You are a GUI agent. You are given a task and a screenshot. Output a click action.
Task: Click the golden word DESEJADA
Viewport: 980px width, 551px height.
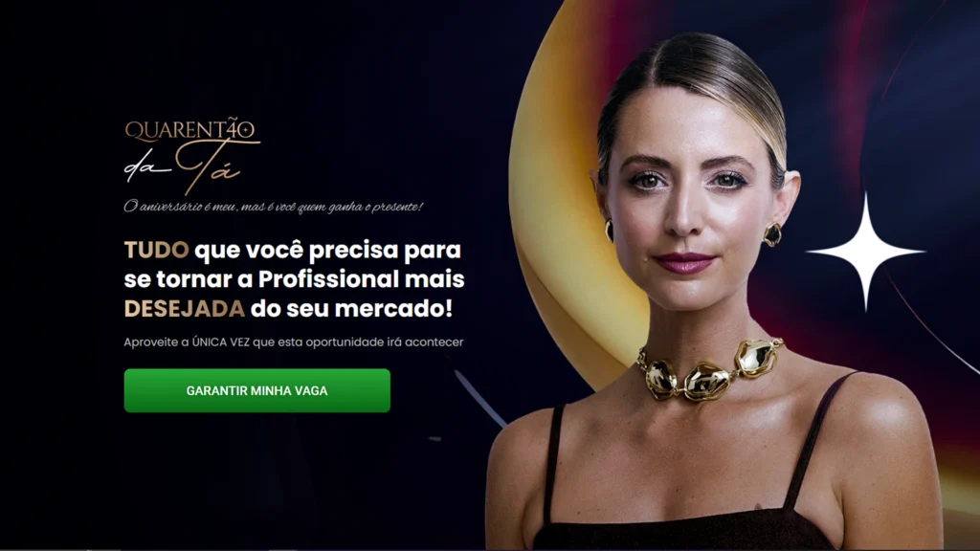coord(185,309)
